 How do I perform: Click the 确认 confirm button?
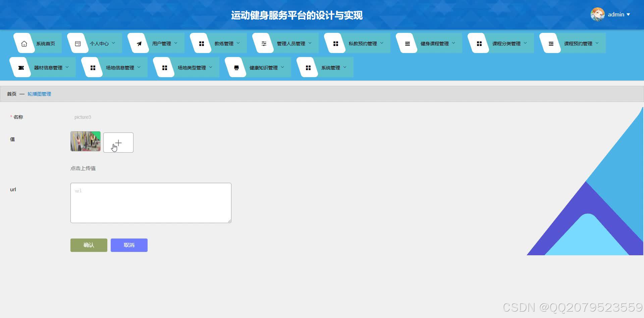(x=89, y=245)
